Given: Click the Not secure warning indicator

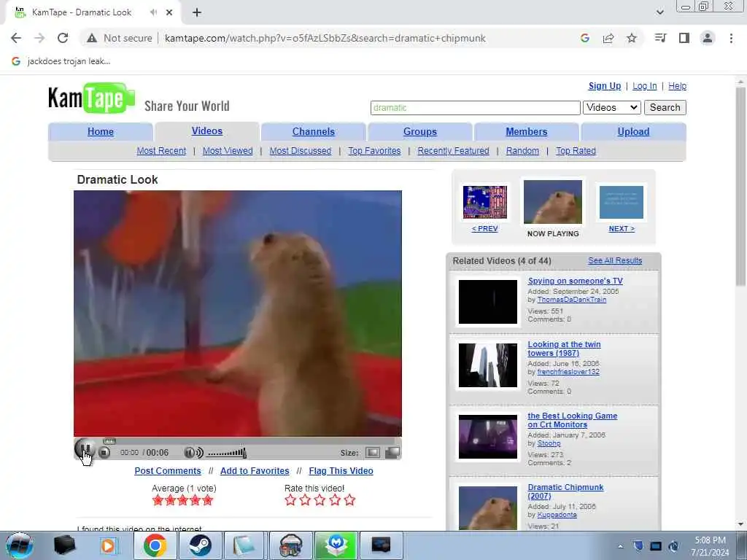Looking at the screenshot, I should pos(120,38).
